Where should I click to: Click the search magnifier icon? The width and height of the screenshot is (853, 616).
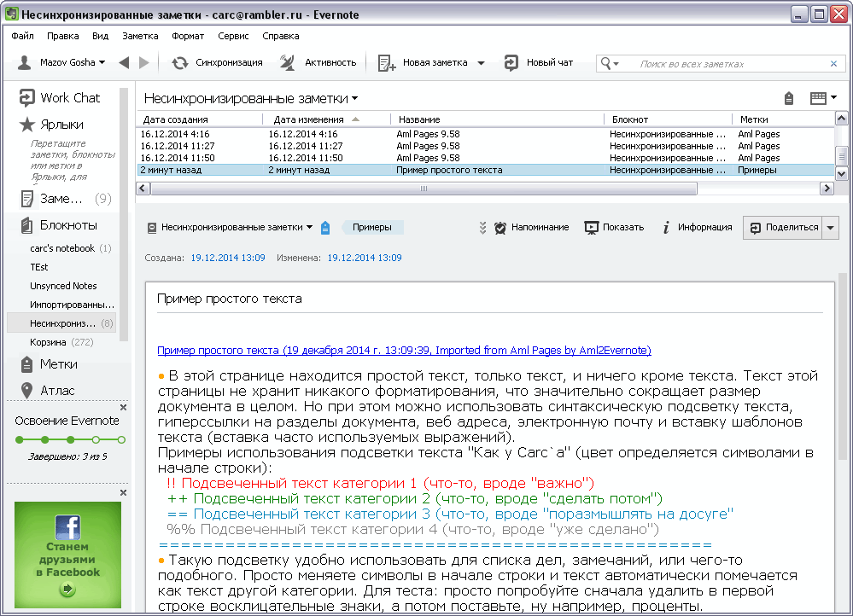(605, 64)
